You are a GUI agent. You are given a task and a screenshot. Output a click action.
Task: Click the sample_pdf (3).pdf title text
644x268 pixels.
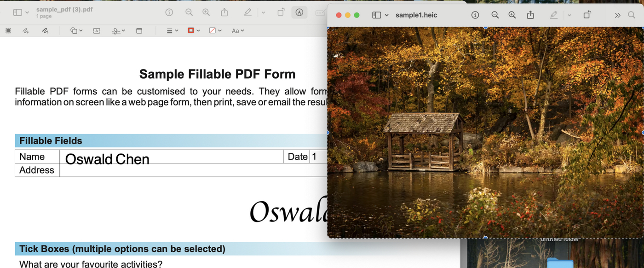(64, 10)
